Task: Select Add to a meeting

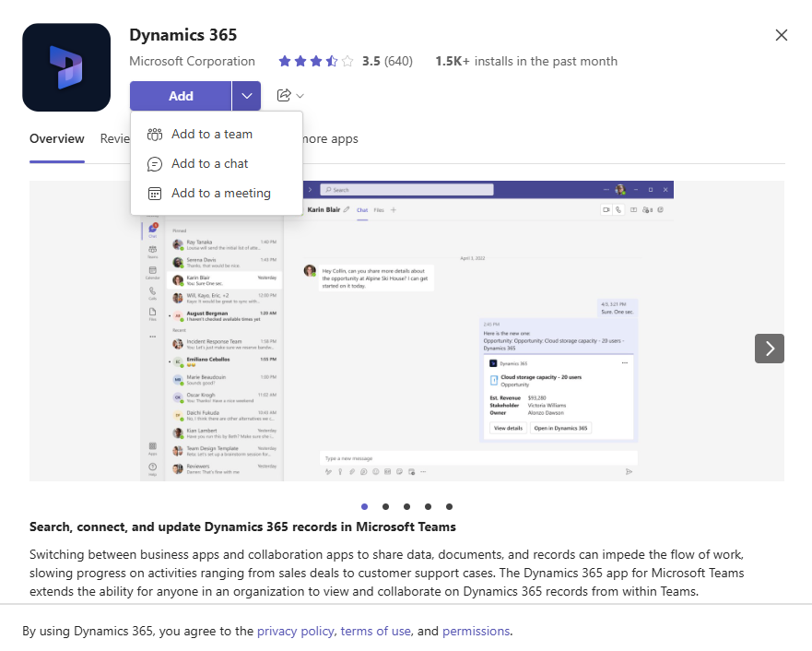Action: tap(221, 193)
